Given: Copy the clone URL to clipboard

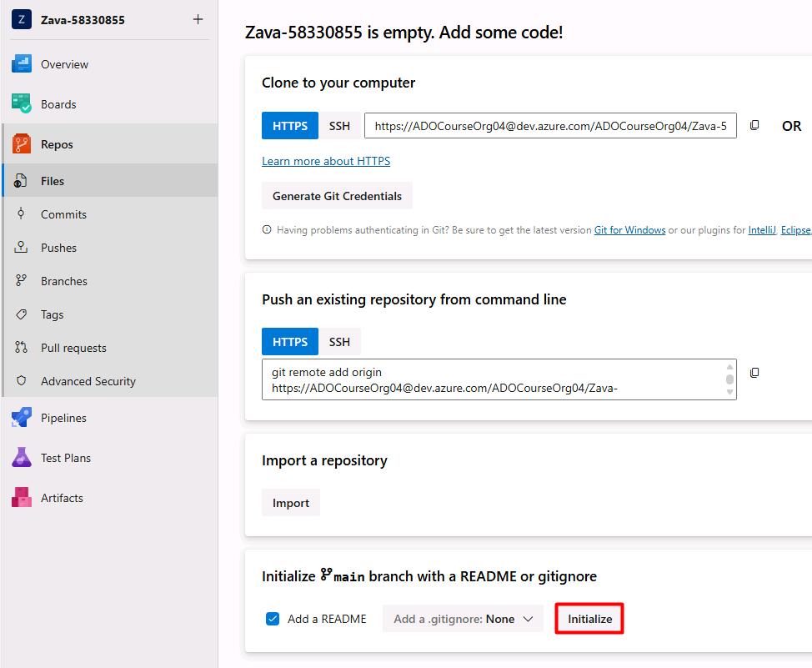Looking at the screenshot, I should [754, 125].
